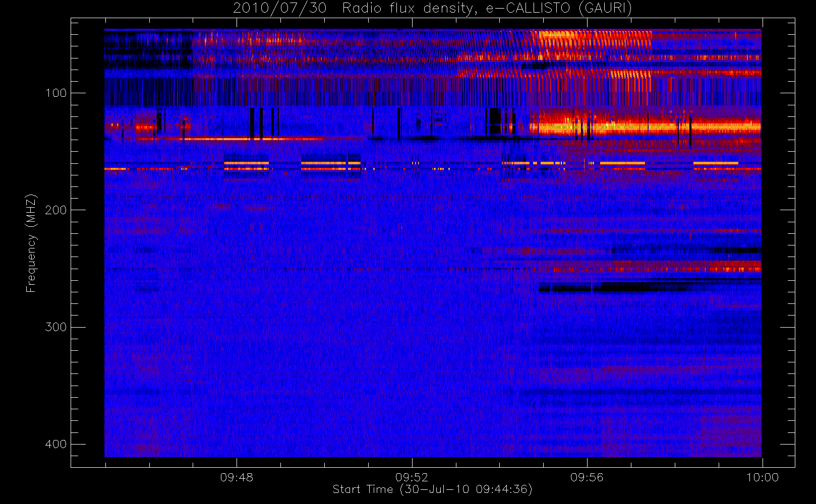Click the 200 frequency tick label
The image size is (816, 504).
(x=56, y=210)
